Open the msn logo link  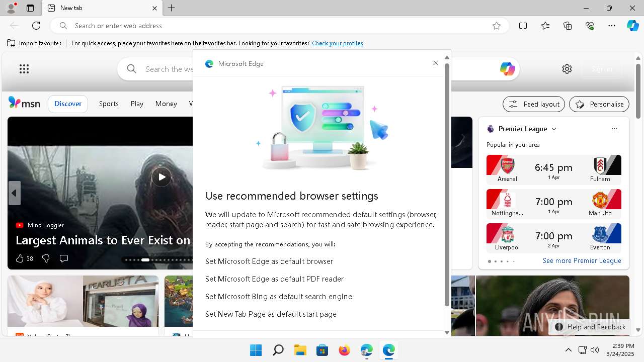coord(24,103)
